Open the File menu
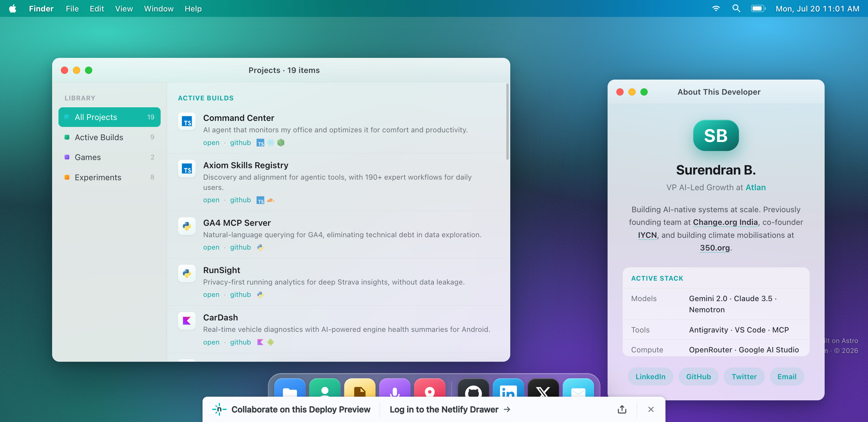The width and height of the screenshot is (868, 422). pos(72,9)
